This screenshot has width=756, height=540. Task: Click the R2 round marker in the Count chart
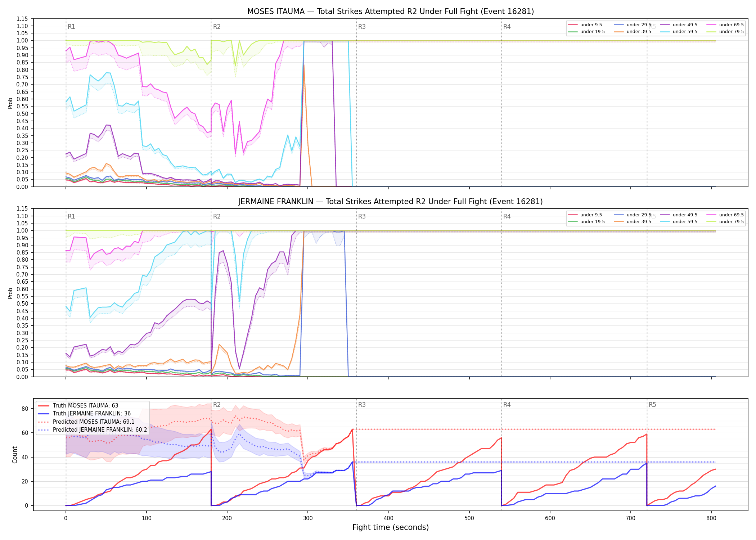click(217, 405)
